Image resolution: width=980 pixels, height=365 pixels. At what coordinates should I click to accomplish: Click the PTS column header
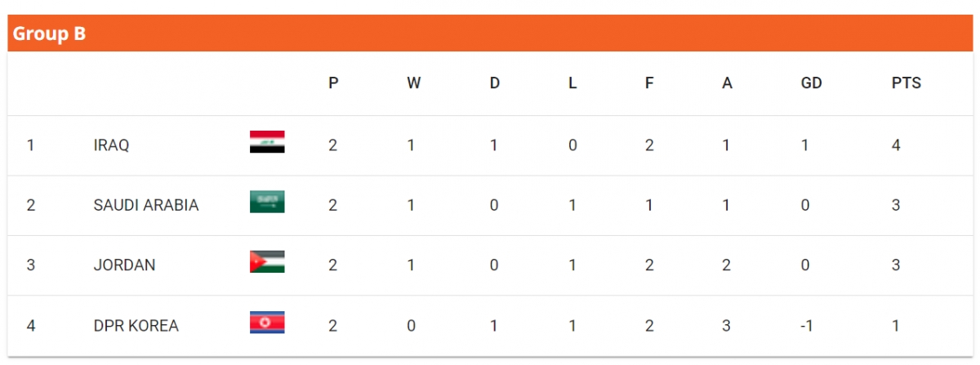point(906,83)
